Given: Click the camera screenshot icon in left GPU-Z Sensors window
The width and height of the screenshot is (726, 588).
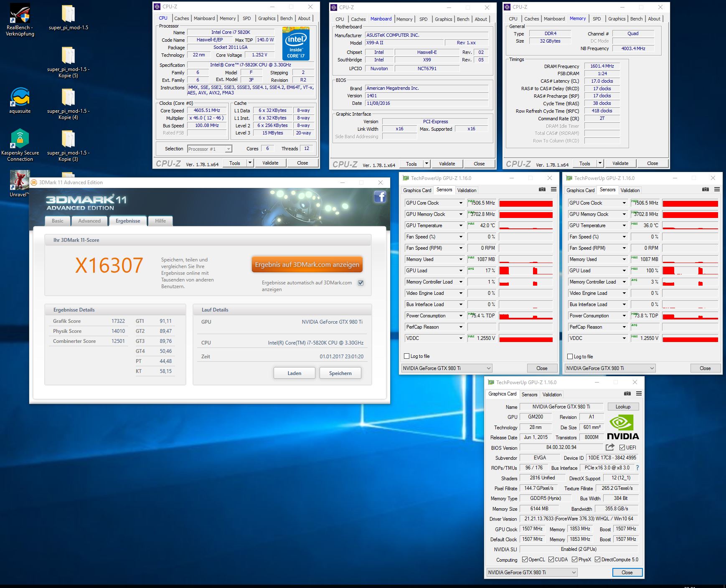Looking at the screenshot, I should pyautogui.click(x=542, y=189).
